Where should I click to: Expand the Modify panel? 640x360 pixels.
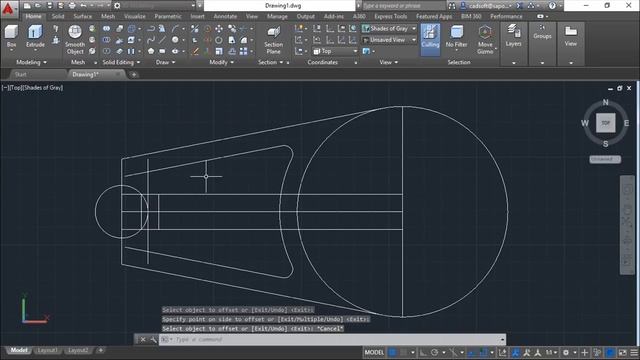pyautogui.click(x=222, y=62)
